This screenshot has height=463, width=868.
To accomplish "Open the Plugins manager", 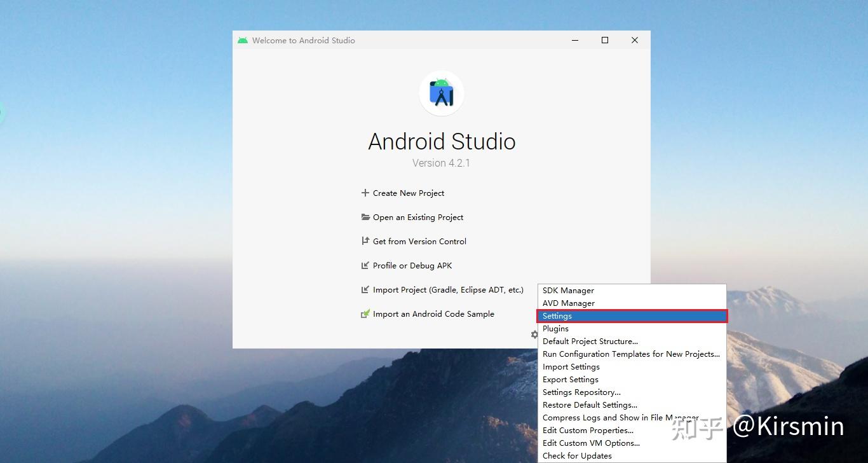I will tap(555, 328).
